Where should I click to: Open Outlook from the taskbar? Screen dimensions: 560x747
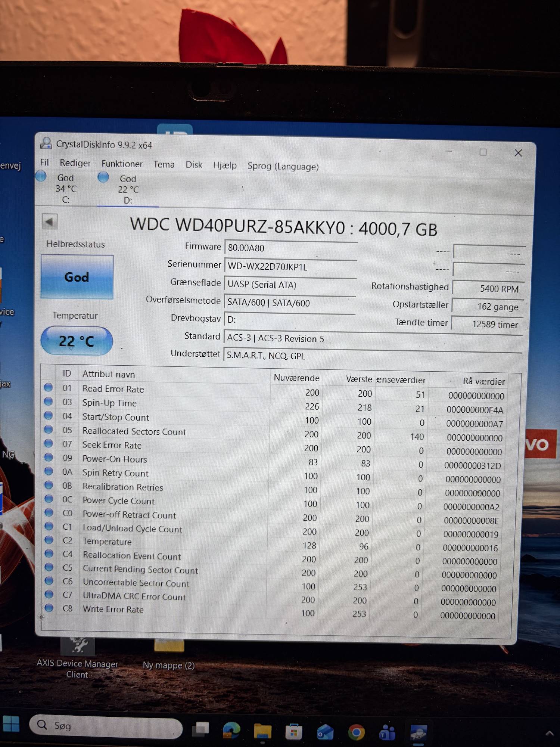pos(325,732)
